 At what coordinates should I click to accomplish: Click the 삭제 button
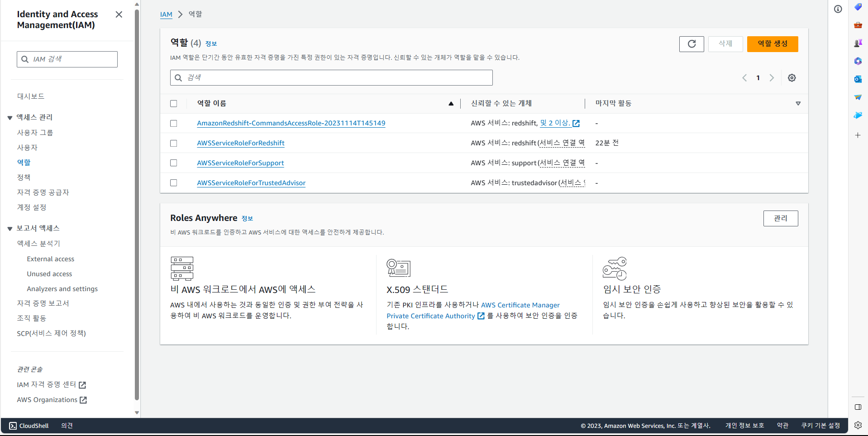[725, 44]
